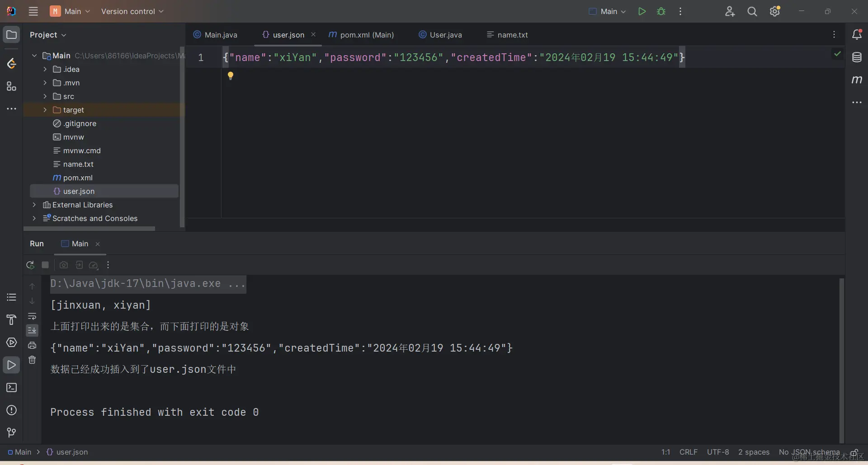
Task: Open the Maven tool window
Action: click(x=857, y=80)
